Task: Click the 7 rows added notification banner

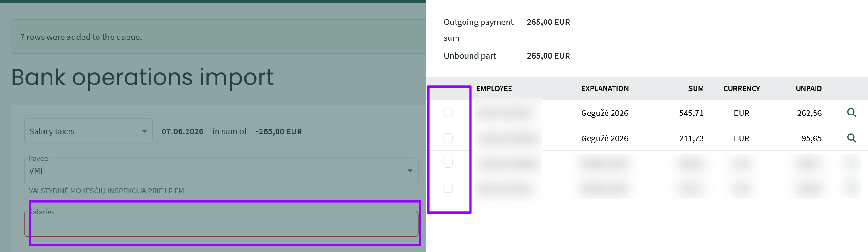Action: (x=218, y=37)
